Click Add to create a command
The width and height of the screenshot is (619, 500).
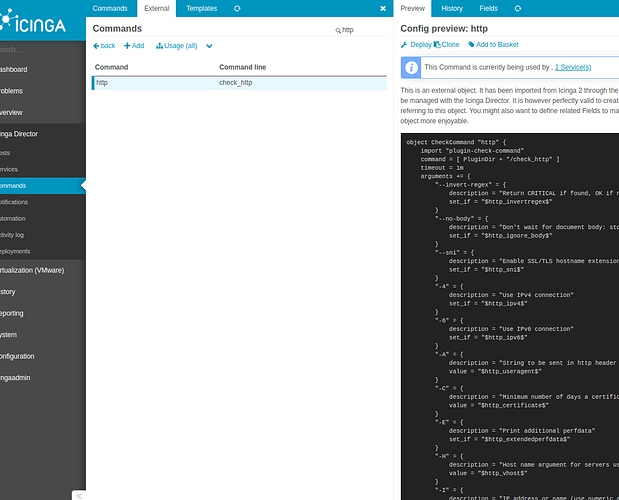(x=134, y=46)
